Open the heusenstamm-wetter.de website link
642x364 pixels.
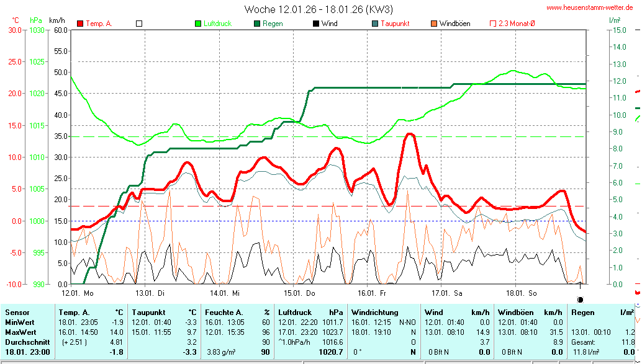(589, 7)
